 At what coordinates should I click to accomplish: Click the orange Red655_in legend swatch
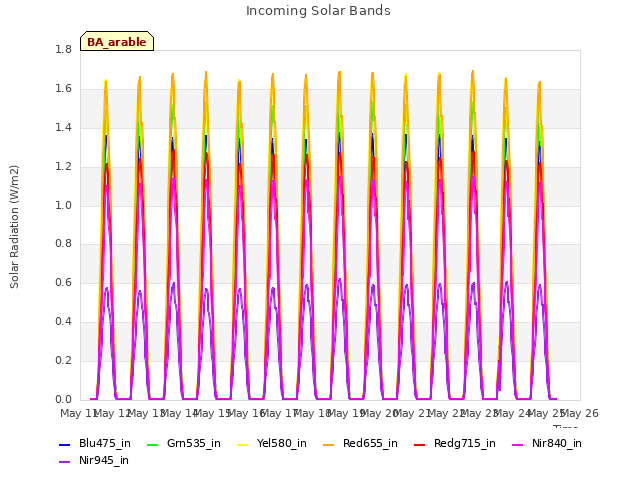329,444
